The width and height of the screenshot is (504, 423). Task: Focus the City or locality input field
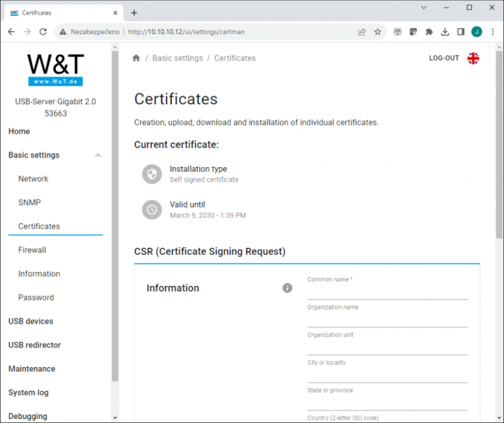[x=387, y=375]
